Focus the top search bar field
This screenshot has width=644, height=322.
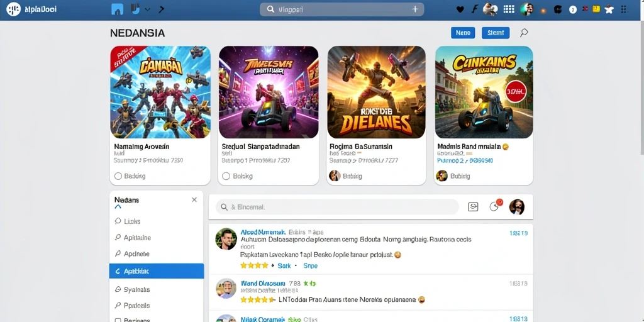click(x=341, y=9)
